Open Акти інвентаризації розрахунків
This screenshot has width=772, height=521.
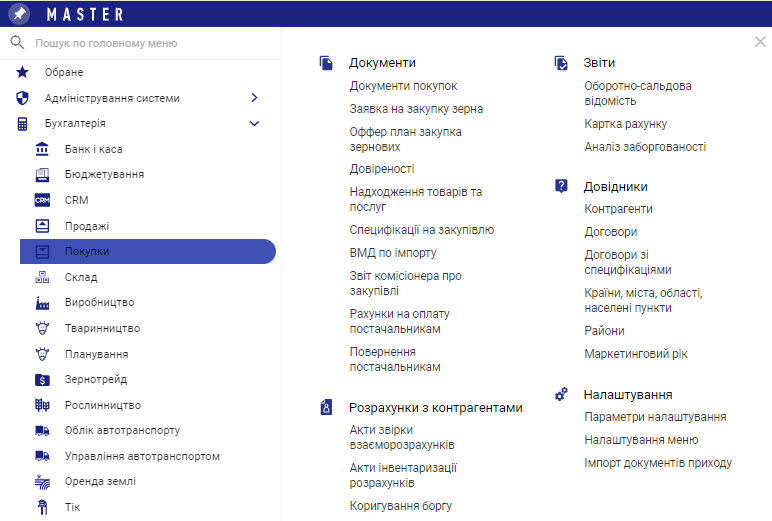403,475
